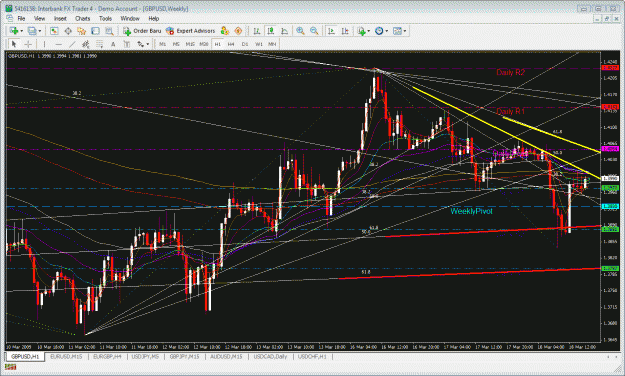Open the New Chart dropdown arrow

22,31
